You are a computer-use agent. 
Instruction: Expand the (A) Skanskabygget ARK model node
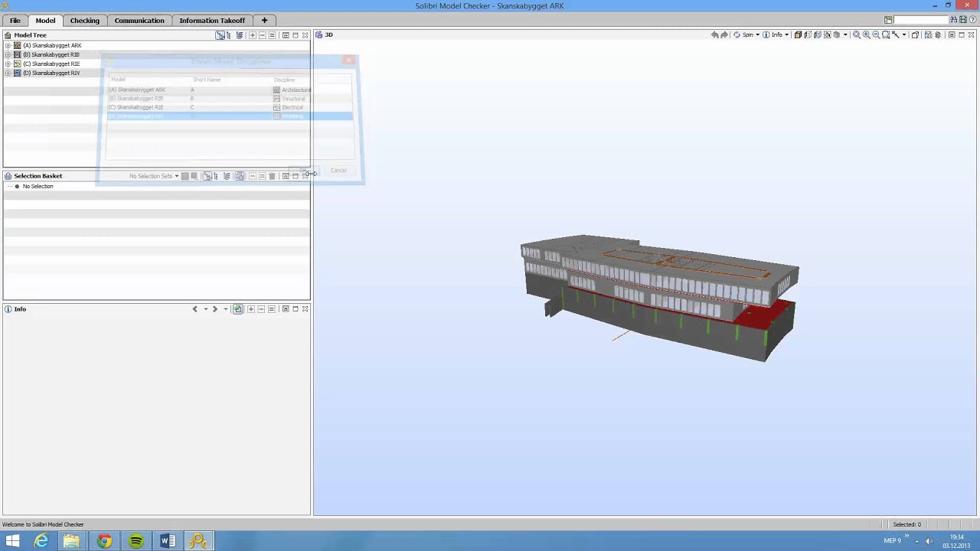[x=8, y=45]
